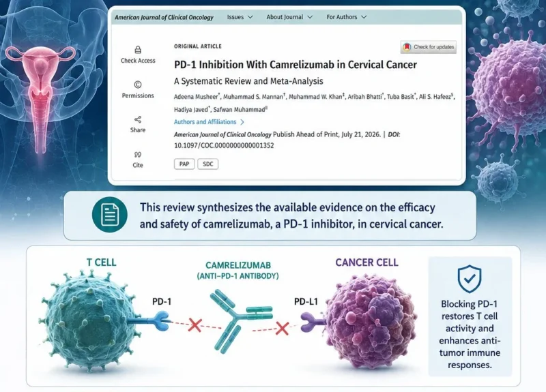Click the DOI number 10.1097/COC.0000000000001352

[x=224, y=145]
